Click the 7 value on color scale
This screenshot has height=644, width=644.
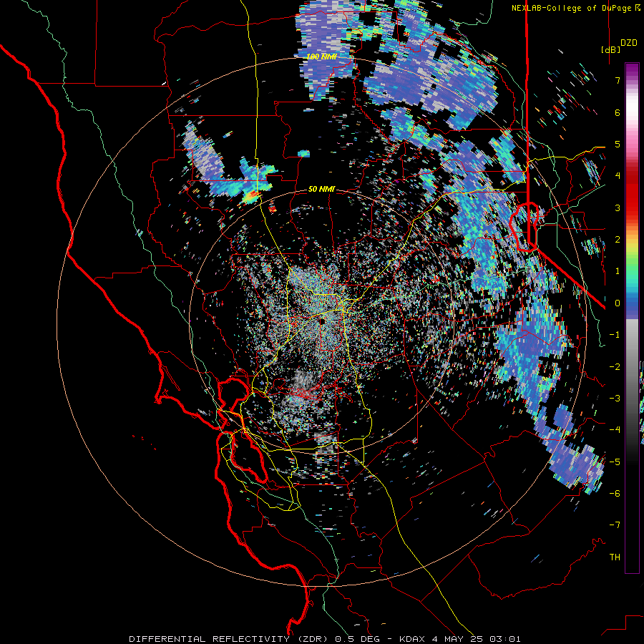618,80
